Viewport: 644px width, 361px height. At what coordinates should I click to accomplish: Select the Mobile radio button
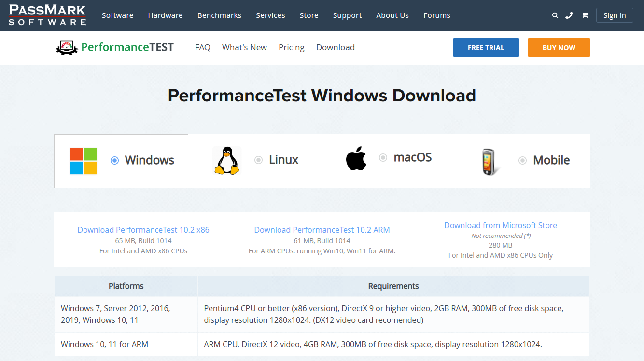[522, 160]
